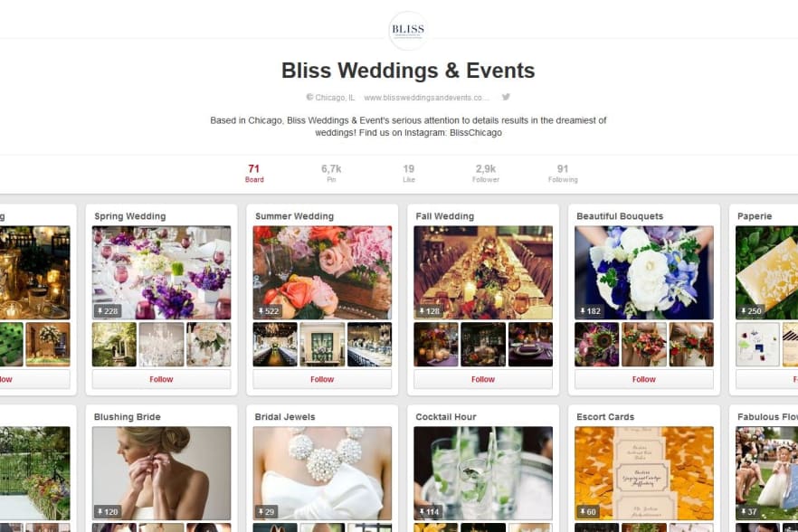
Task: Open the Twitter bird icon link
Action: pyautogui.click(x=506, y=97)
